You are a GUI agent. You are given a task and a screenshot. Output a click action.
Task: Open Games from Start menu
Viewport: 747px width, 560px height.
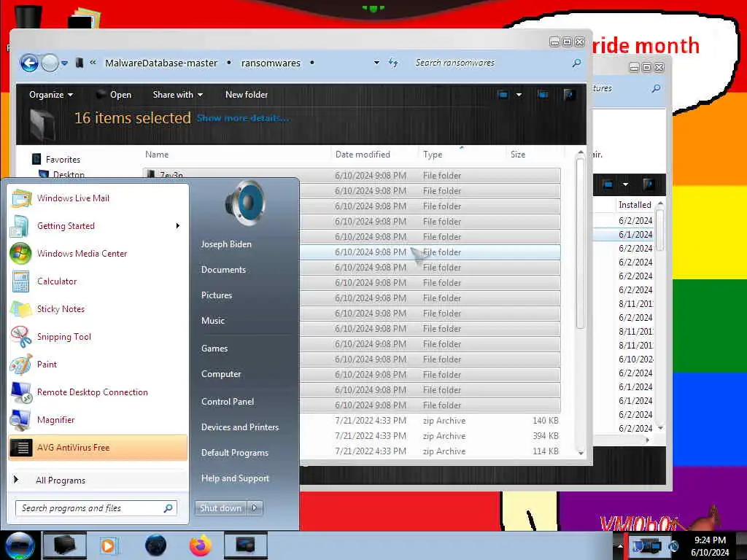pyautogui.click(x=214, y=349)
